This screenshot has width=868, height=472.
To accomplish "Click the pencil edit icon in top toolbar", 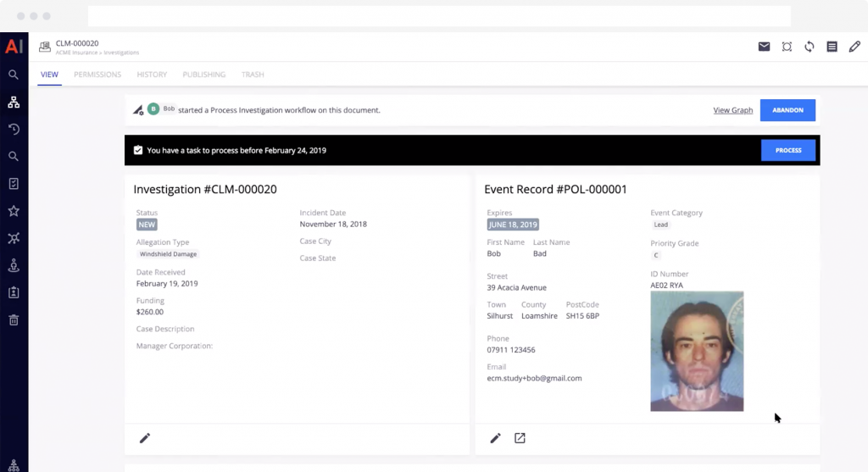I will [x=854, y=47].
